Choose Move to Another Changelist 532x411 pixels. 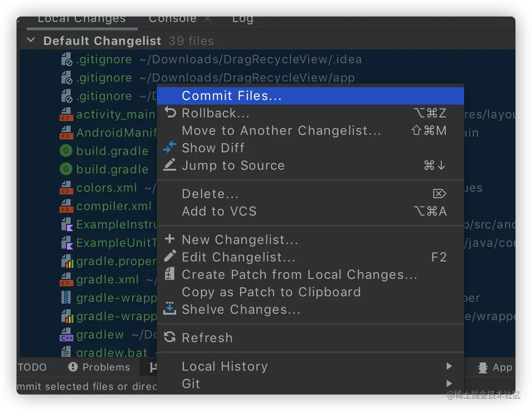[x=281, y=131]
